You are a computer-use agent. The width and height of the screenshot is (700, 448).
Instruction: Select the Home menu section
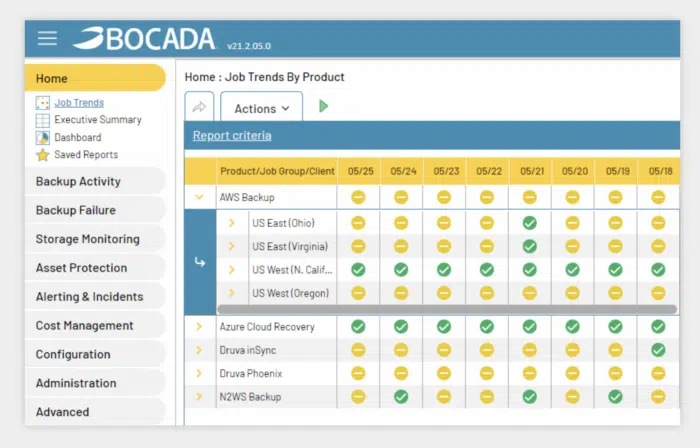click(x=96, y=78)
